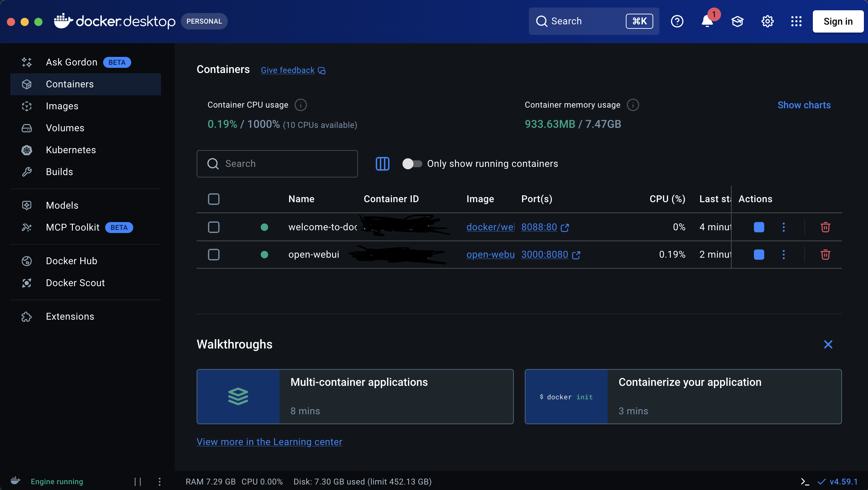Switch to the Volumes section

pyautogui.click(x=65, y=128)
